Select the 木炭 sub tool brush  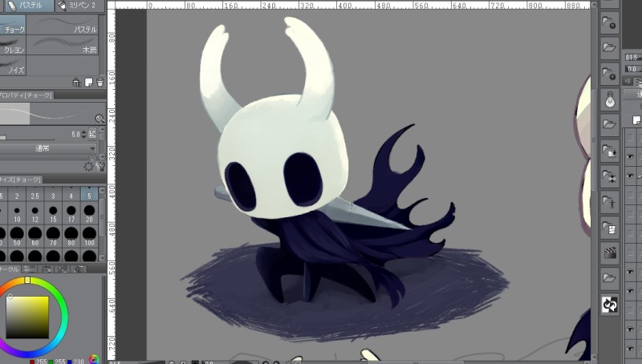click(63, 45)
